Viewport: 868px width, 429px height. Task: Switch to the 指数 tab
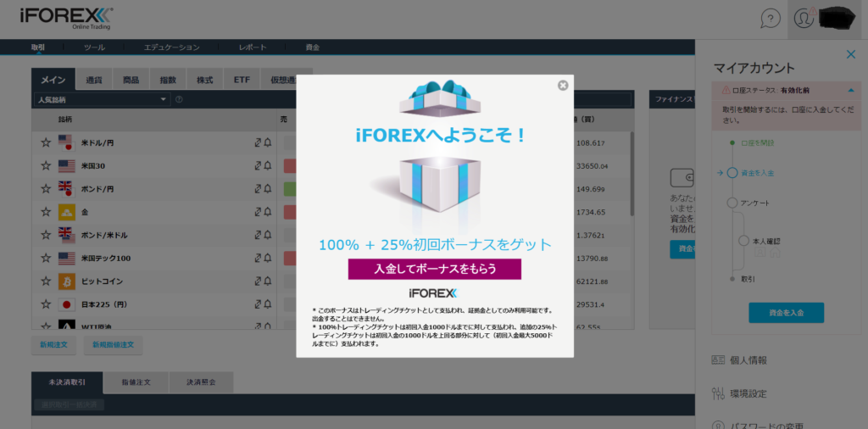tap(168, 80)
